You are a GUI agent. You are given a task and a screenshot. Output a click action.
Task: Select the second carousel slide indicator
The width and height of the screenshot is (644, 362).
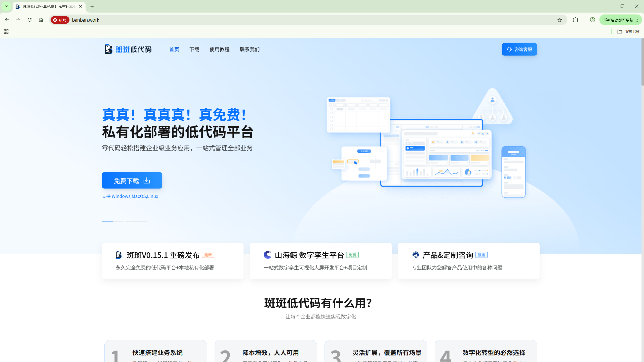(118, 221)
